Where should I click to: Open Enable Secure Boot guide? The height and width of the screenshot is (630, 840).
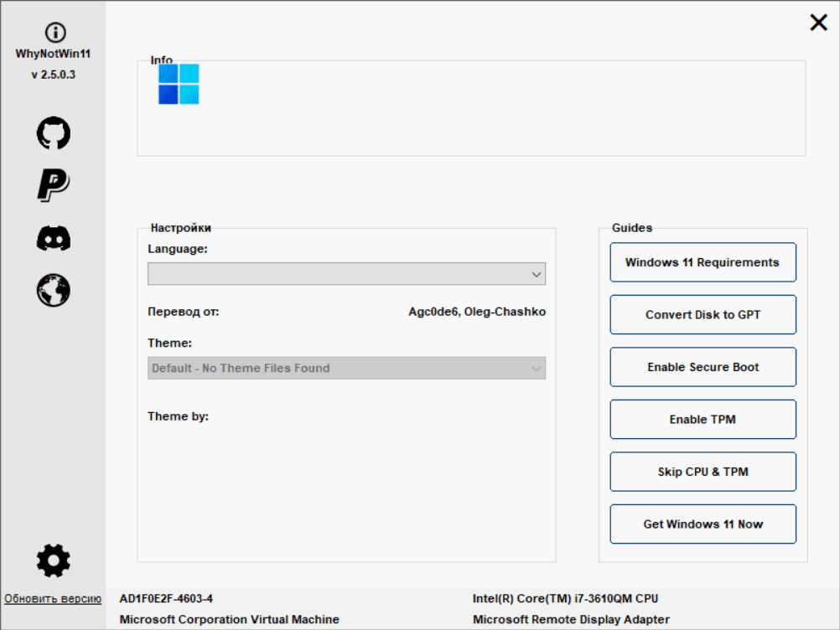(703, 367)
